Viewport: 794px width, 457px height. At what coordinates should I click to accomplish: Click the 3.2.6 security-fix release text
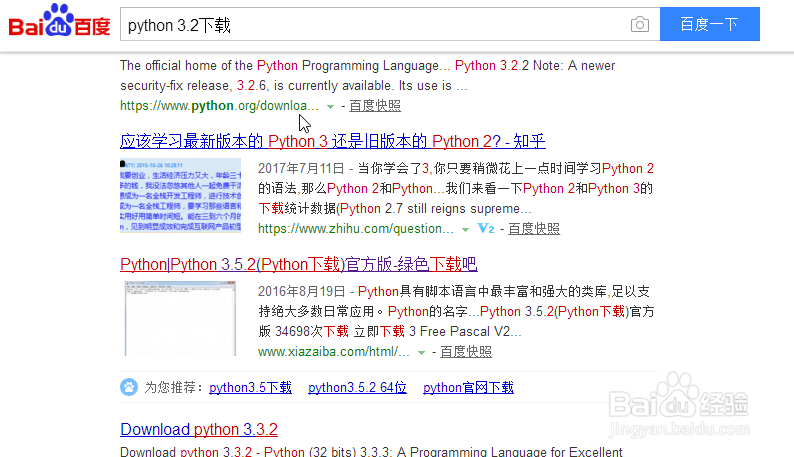[252, 86]
